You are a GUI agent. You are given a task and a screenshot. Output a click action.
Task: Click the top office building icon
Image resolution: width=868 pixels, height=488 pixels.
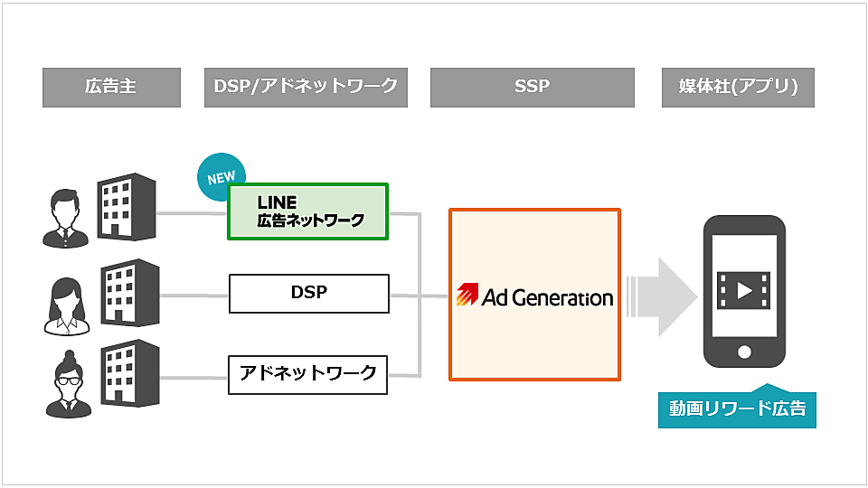click(x=126, y=208)
